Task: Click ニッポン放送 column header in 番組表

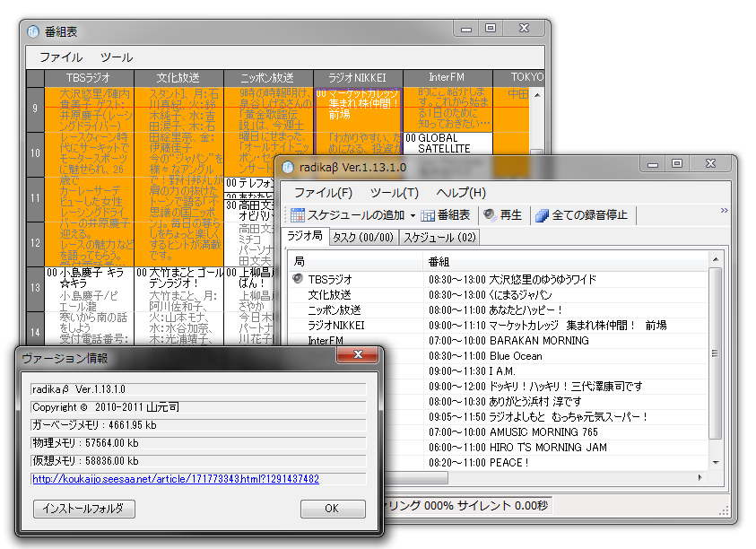Action: [268, 78]
